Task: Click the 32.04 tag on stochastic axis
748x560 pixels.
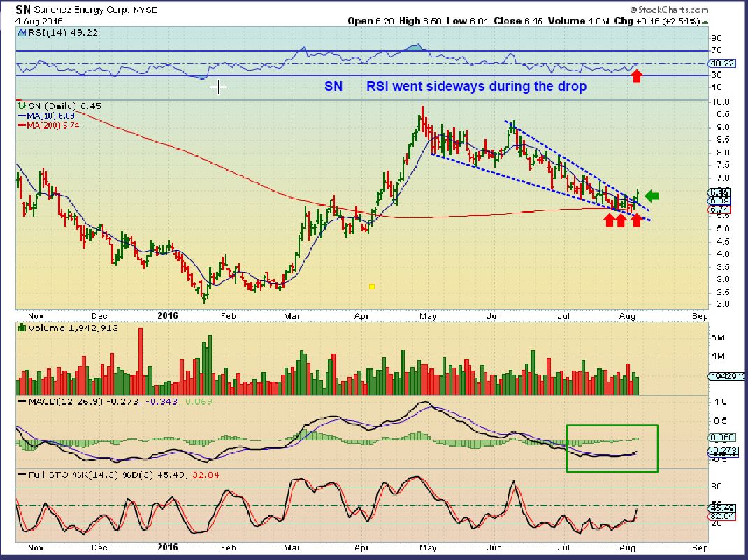Action: pos(721,516)
